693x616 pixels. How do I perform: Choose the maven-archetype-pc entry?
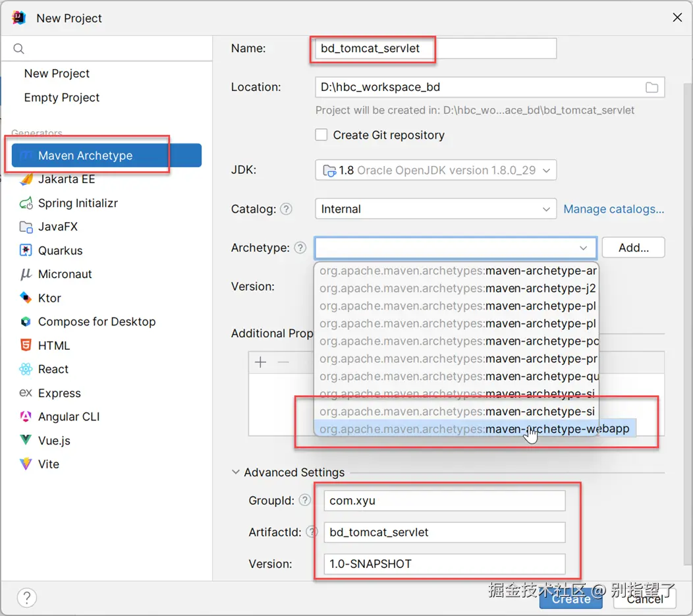(x=457, y=341)
